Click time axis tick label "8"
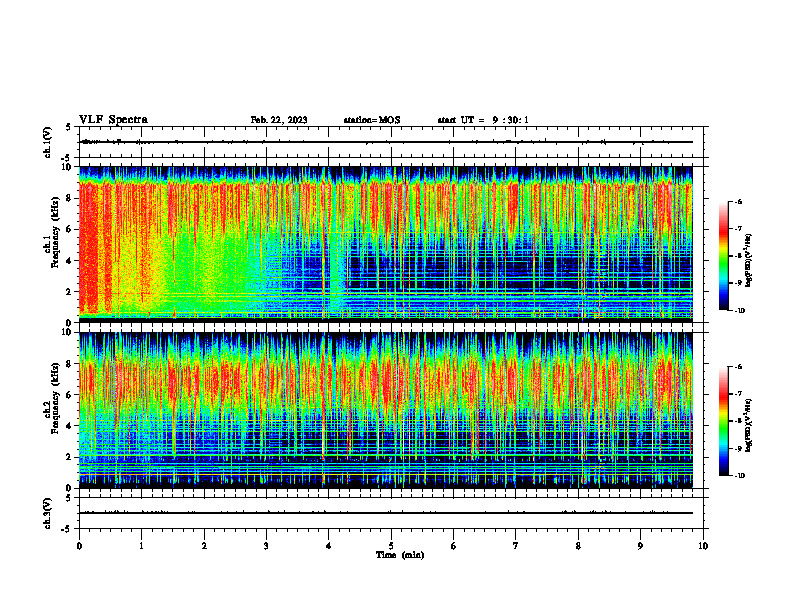Image resolution: width=792 pixels, height=612 pixels. (x=578, y=546)
